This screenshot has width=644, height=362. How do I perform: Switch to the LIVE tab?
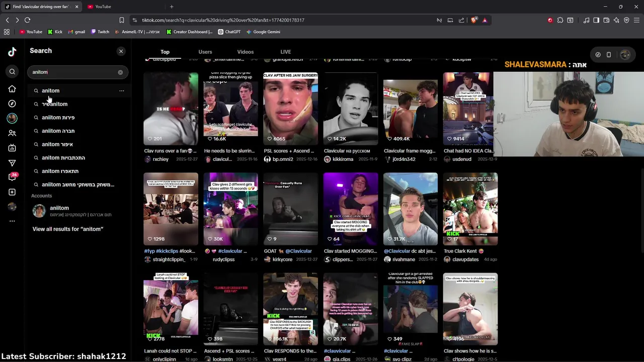coord(286,52)
